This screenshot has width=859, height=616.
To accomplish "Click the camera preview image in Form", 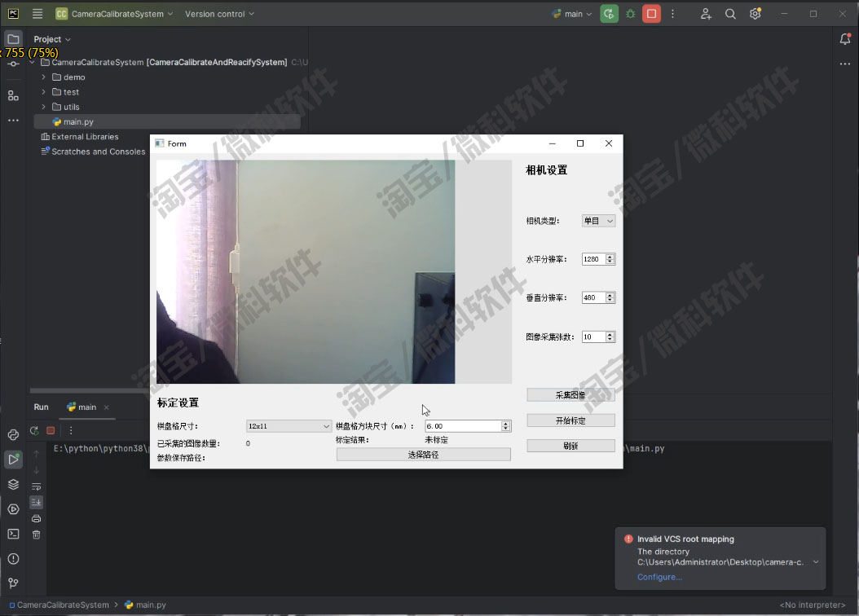I will [x=306, y=271].
